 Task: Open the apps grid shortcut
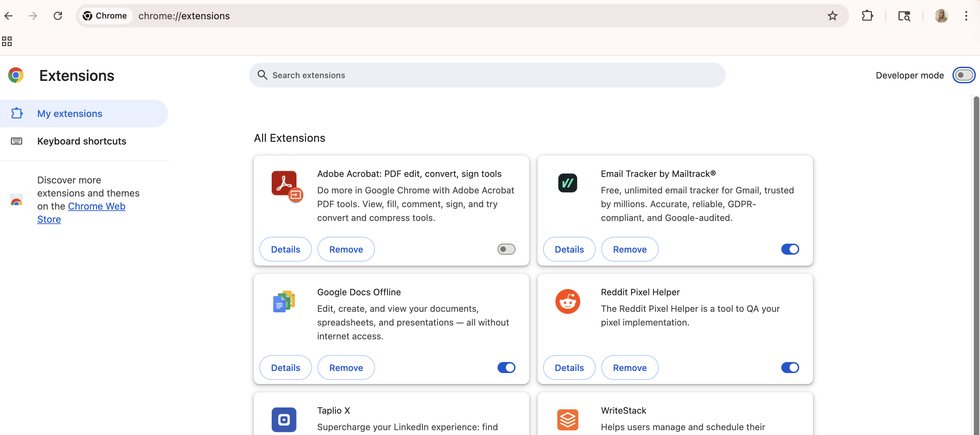tap(7, 41)
